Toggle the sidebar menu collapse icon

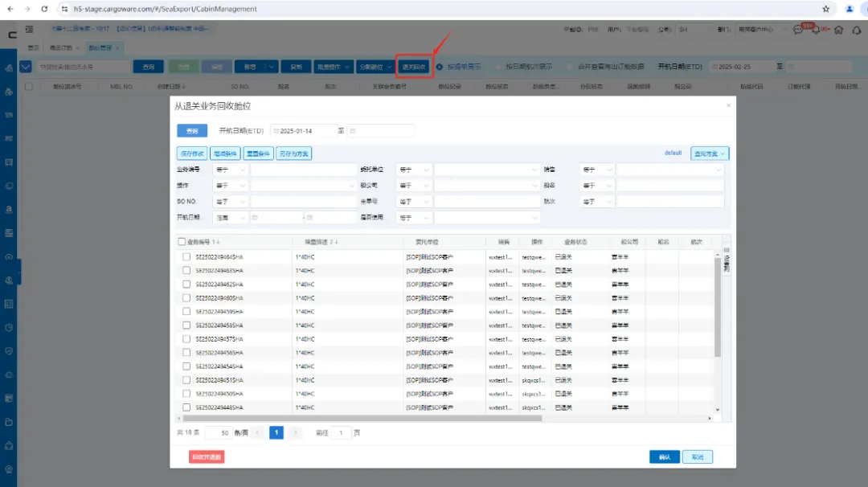coord(30,30)
